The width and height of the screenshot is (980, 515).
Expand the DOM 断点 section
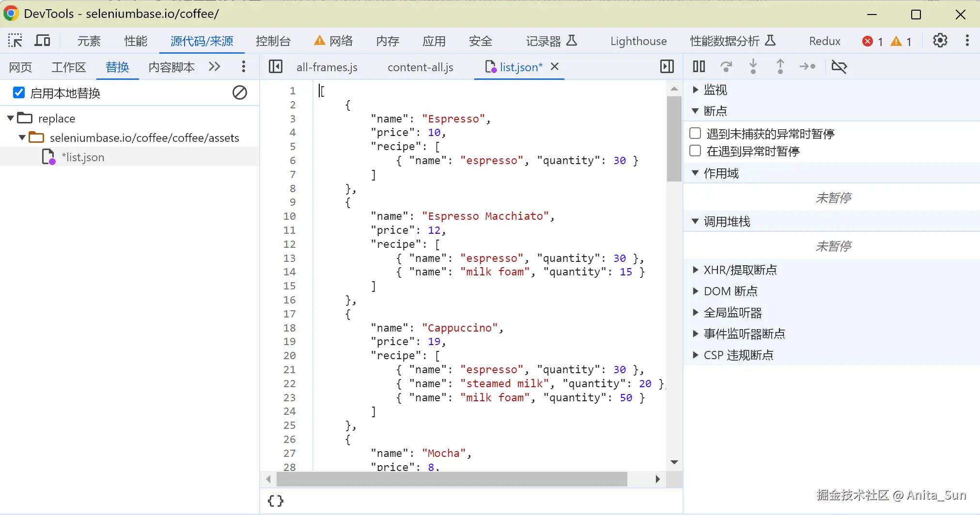tap(695, 291)
